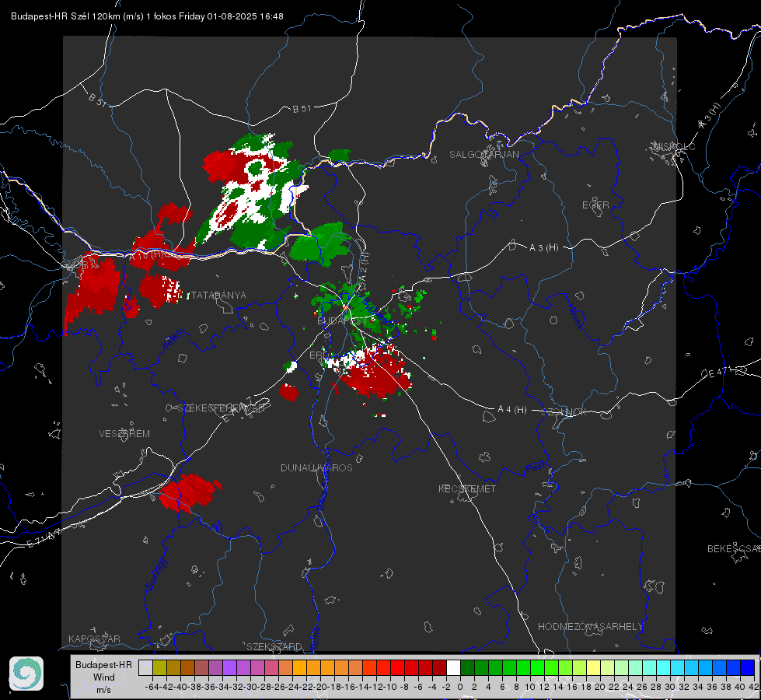Choose the yellow swatch between 18 and 20
This screenshot has width=761, height=700.
pyautogui.click(x=593, y=668)
